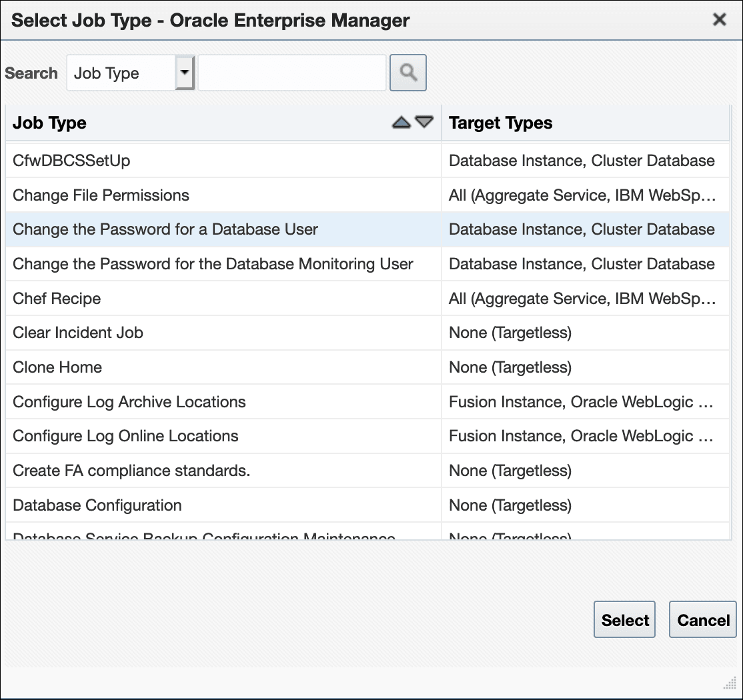Click the search magnifier icon

click(408, 72)
